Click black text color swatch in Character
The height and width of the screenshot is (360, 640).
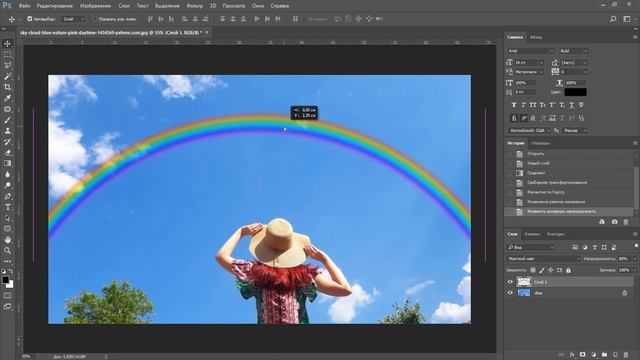pyautogui.click(x=576, y=92)
